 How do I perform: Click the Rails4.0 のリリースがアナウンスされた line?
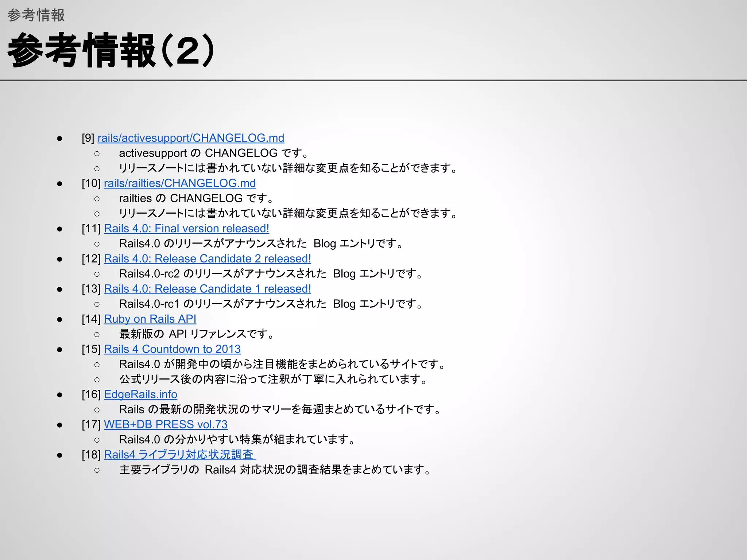261,244
